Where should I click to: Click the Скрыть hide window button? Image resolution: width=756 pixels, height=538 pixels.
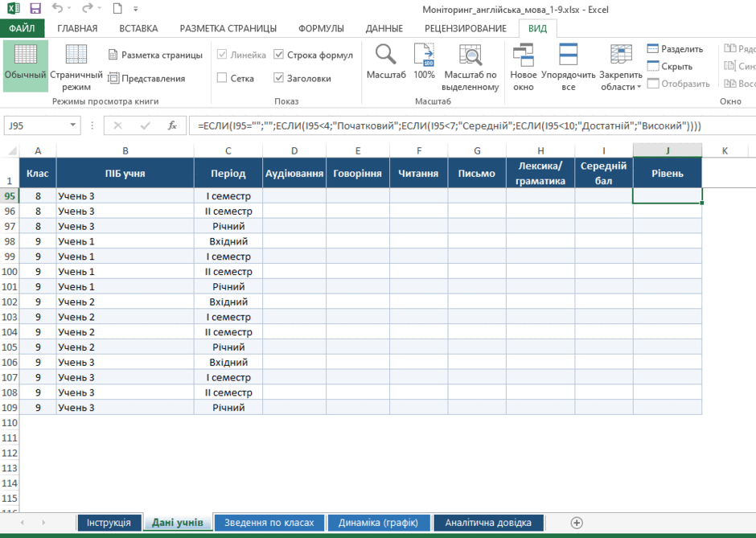[670, 66]
